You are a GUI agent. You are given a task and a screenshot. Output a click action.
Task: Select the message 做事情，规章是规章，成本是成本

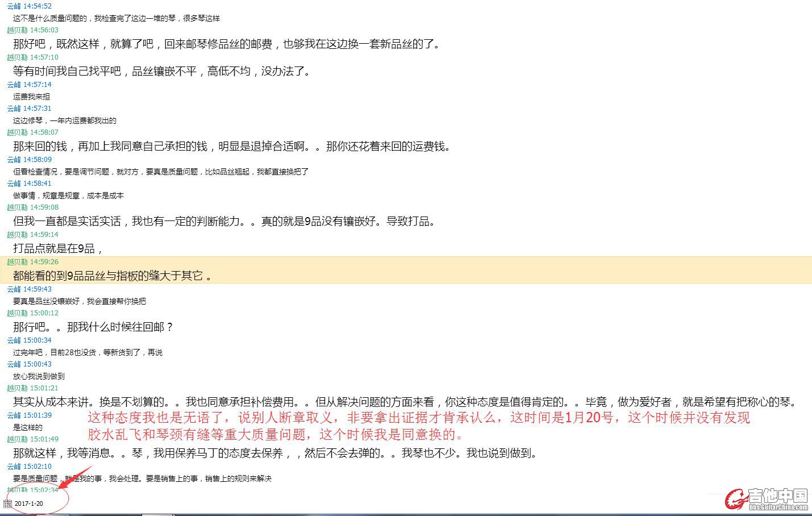coord(68,195)
